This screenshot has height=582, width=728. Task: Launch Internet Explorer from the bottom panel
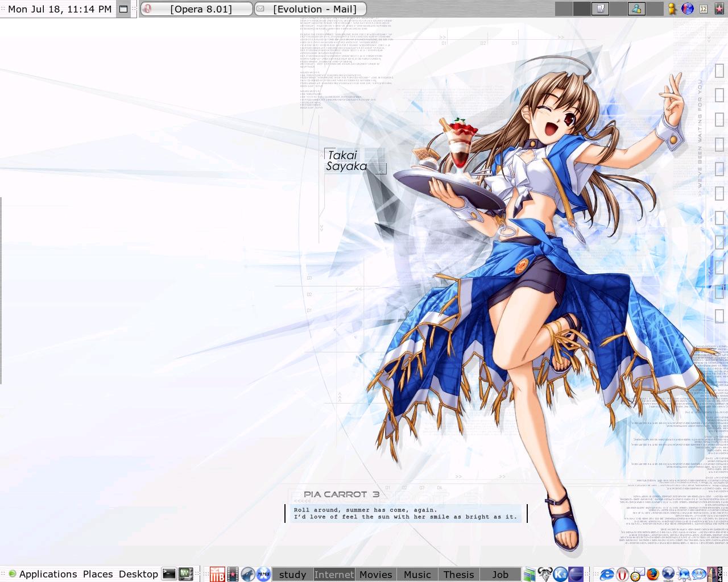[x=607, y=575]
